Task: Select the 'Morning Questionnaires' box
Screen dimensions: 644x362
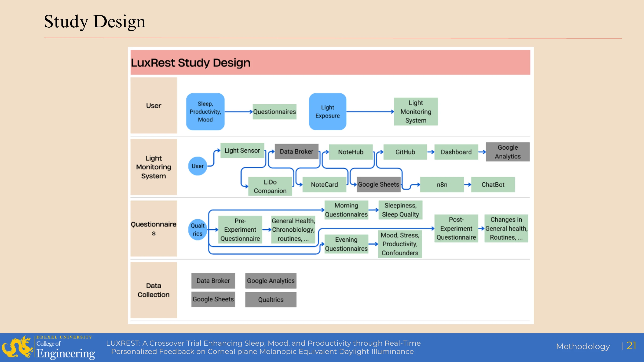Action: pos(346,210)
